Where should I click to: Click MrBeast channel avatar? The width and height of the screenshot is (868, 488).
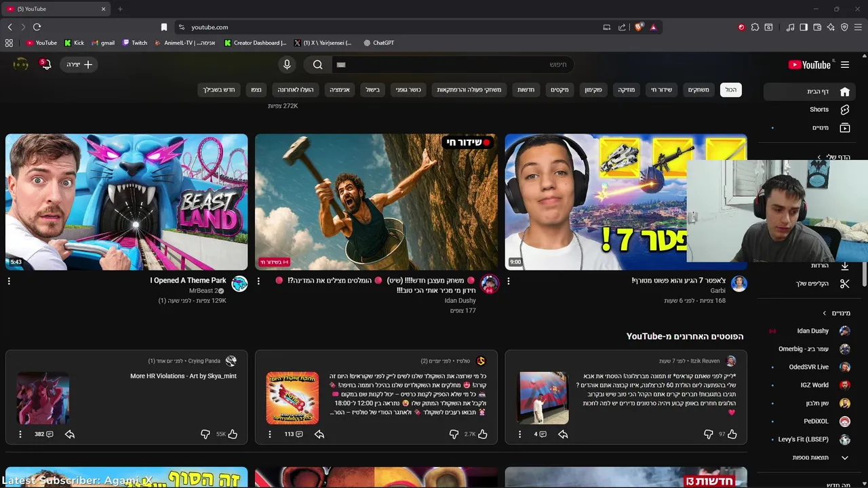pos(239,284)
